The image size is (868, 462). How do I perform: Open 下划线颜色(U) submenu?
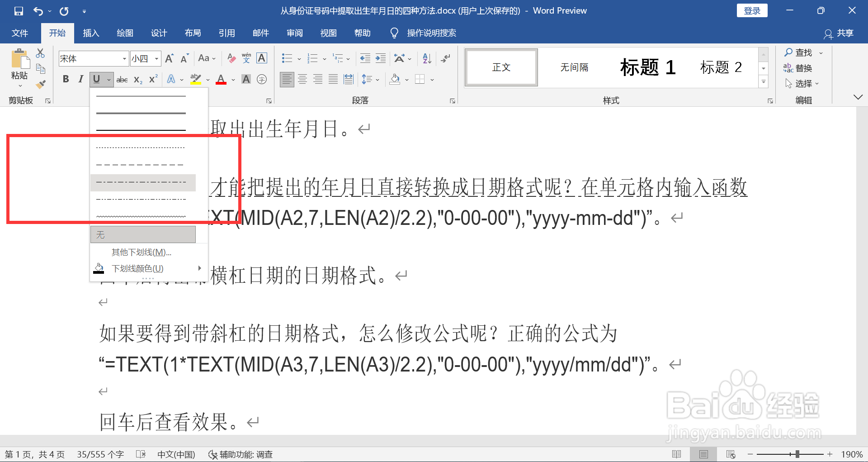pos(149,268)
